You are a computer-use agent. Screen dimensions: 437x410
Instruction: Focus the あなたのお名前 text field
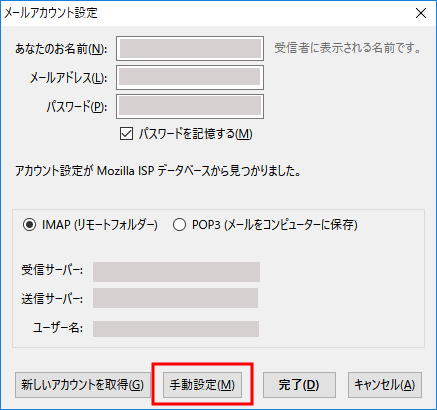(190, 49)
